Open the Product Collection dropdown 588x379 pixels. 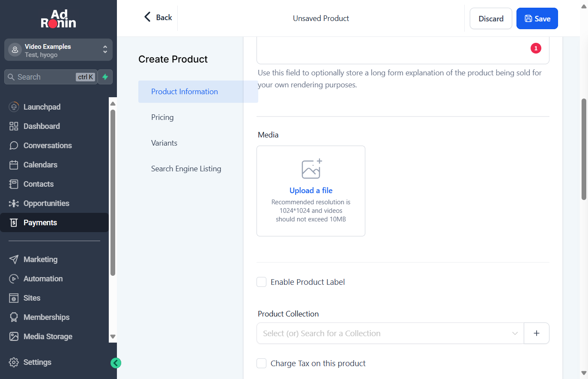coord(390,333)
